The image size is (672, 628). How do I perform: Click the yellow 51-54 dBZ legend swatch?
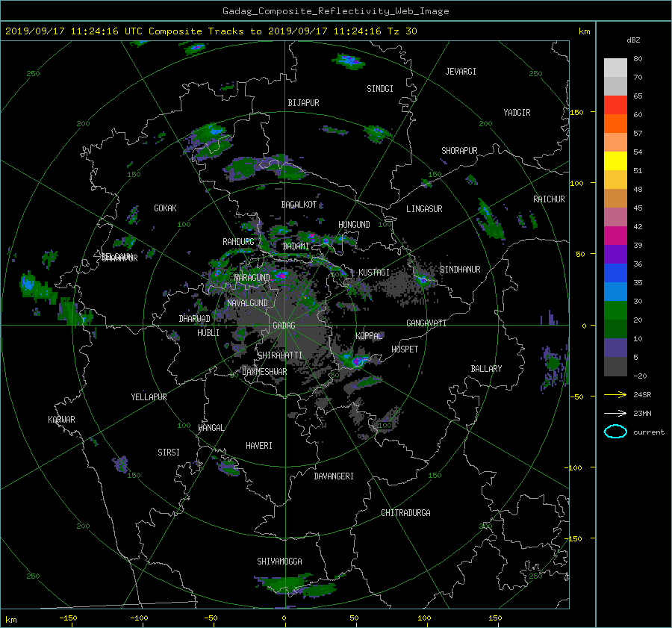coord(615,161)
